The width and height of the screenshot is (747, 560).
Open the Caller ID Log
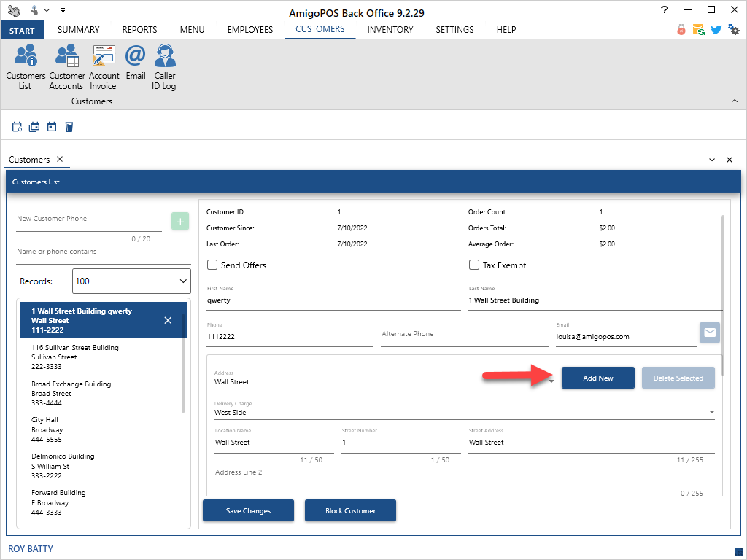coord(164,66)
